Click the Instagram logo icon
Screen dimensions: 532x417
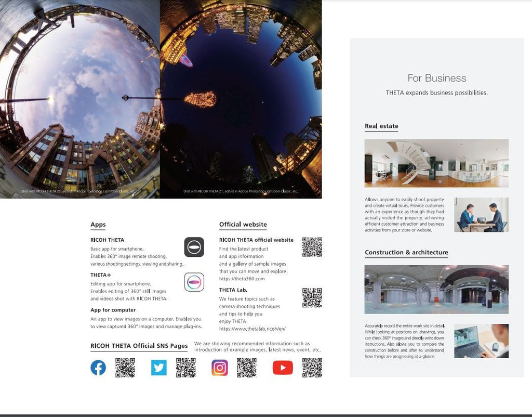220,368
